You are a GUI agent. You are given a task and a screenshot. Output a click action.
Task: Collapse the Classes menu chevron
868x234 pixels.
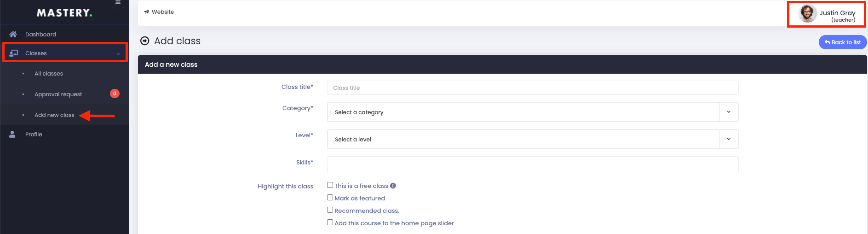coord(118,54)
